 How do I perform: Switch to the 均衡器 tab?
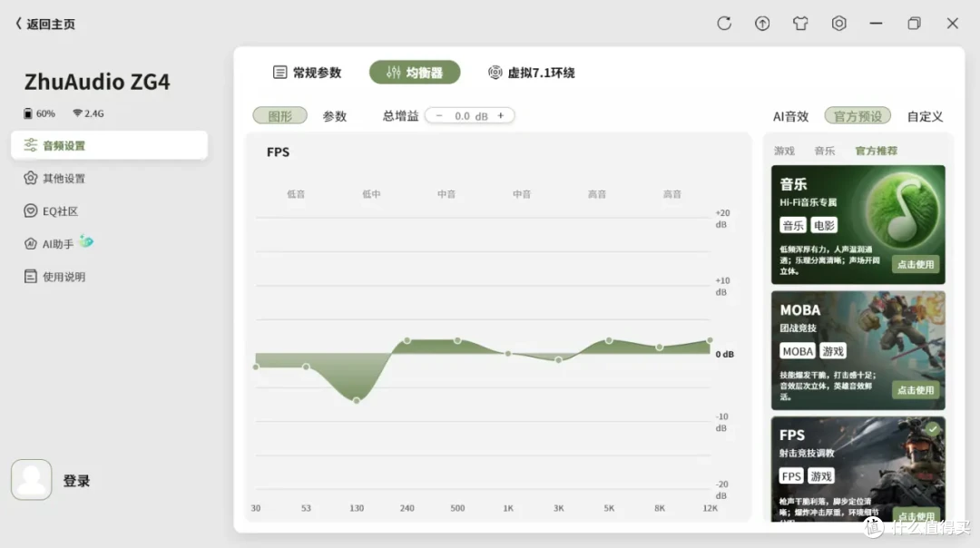[415, 73]
